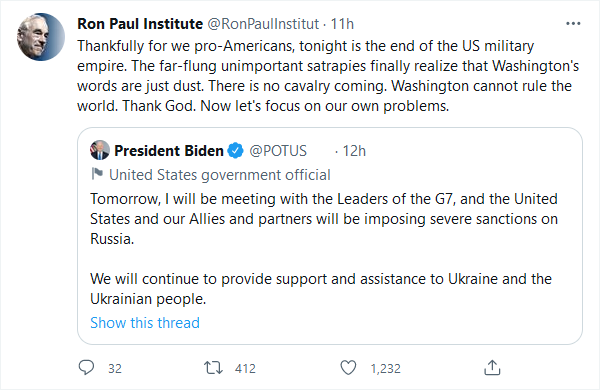Open Ron Paul Institute display name
The width and height of the screenshot is (600, 390).
140,24
